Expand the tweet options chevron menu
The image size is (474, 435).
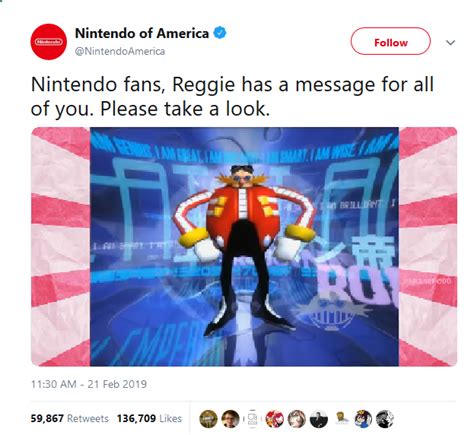(450, 43)
